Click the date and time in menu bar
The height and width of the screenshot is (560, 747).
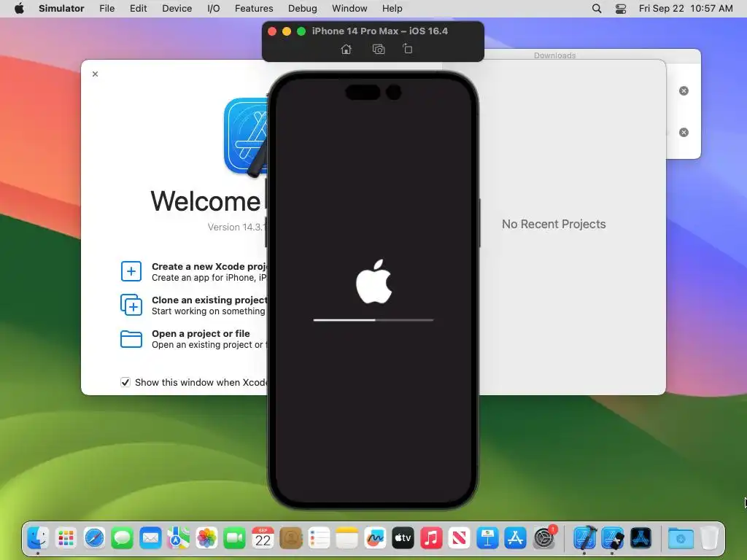[686, 8]
